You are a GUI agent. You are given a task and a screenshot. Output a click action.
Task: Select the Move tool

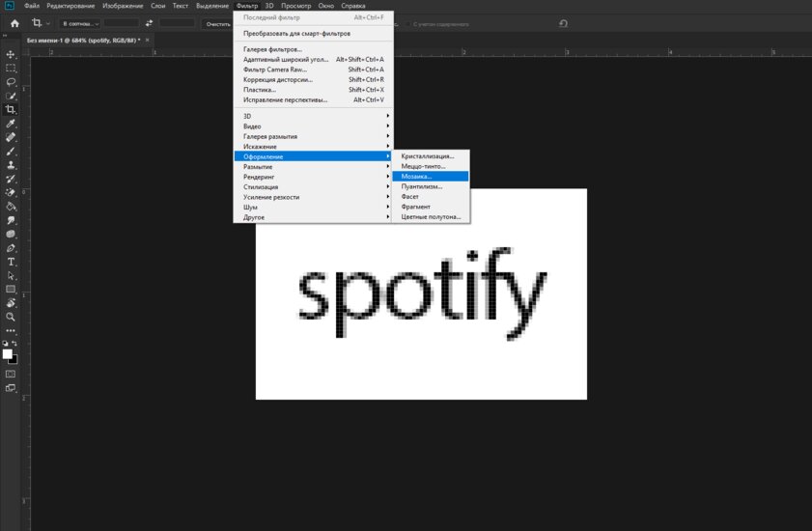tap(11, 54)
